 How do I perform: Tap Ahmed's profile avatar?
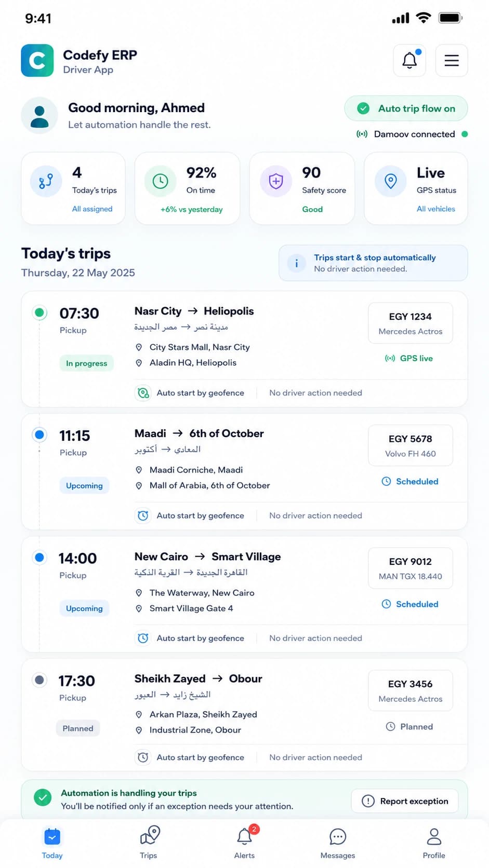coord(39,115)
